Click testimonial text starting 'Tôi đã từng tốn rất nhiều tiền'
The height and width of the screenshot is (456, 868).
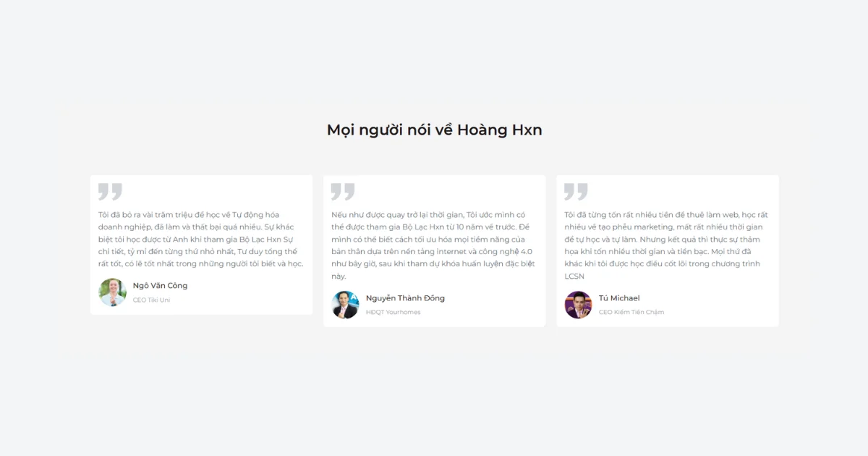[666, 245]
